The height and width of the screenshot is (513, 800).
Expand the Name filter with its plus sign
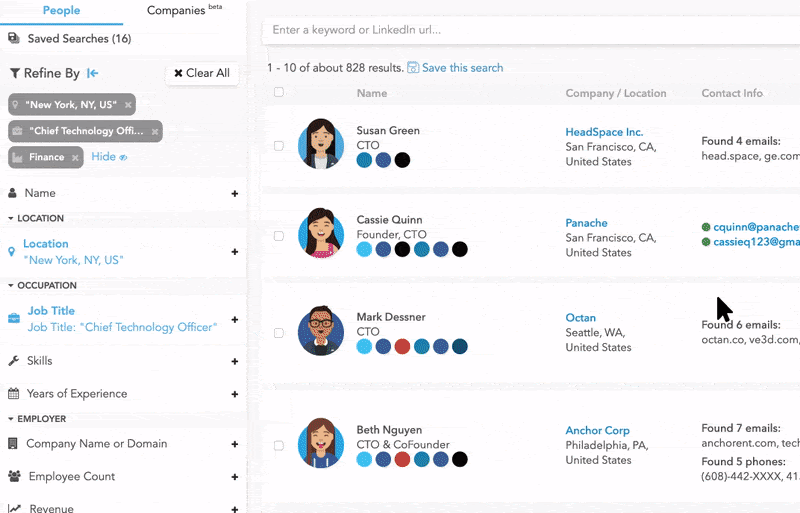(235, 193)
